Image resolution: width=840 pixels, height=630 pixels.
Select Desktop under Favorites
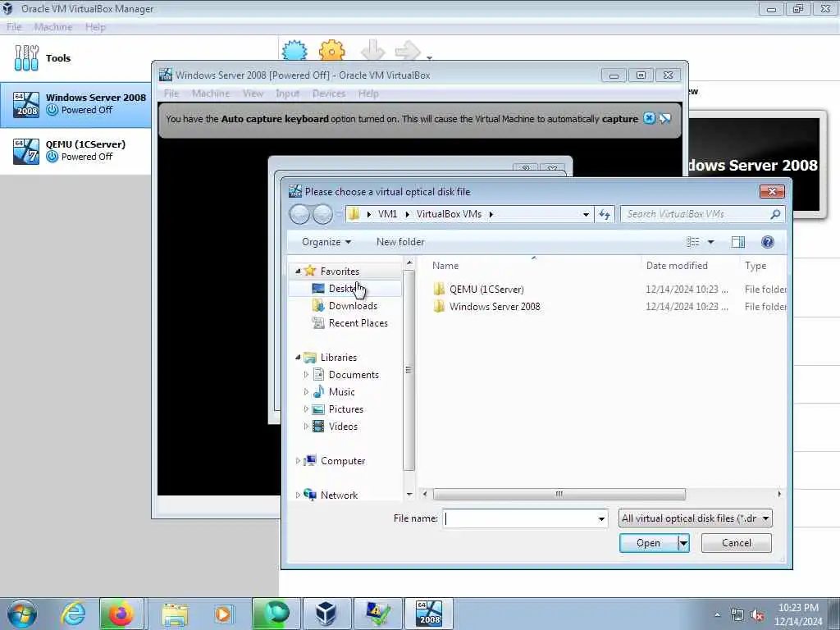[x=345, y=289]
